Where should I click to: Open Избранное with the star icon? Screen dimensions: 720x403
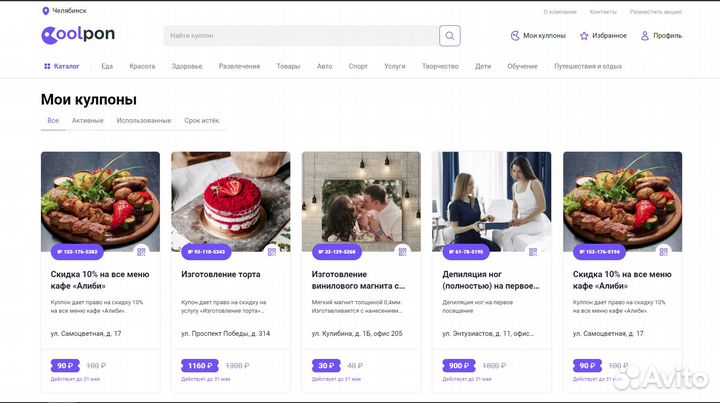[x=603, y=35]
